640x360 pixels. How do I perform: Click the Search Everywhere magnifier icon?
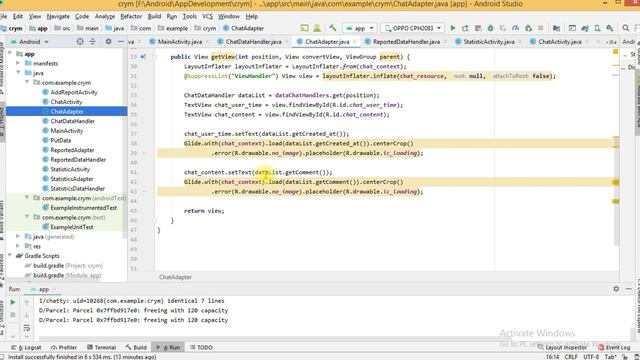pyautogui.click(x=625, y=28)
